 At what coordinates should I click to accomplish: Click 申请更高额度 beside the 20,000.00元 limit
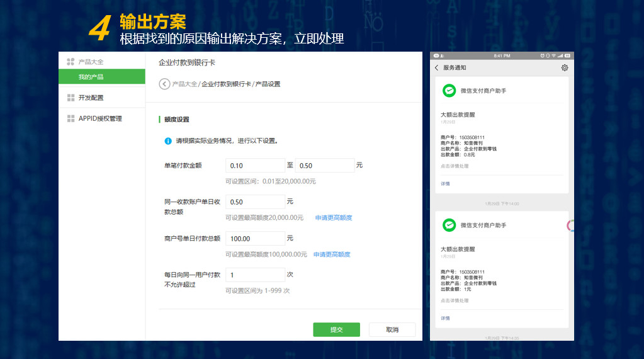334,218
